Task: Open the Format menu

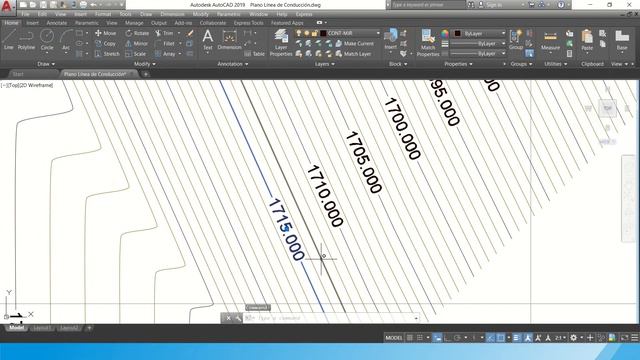Action: pos(103,14)
